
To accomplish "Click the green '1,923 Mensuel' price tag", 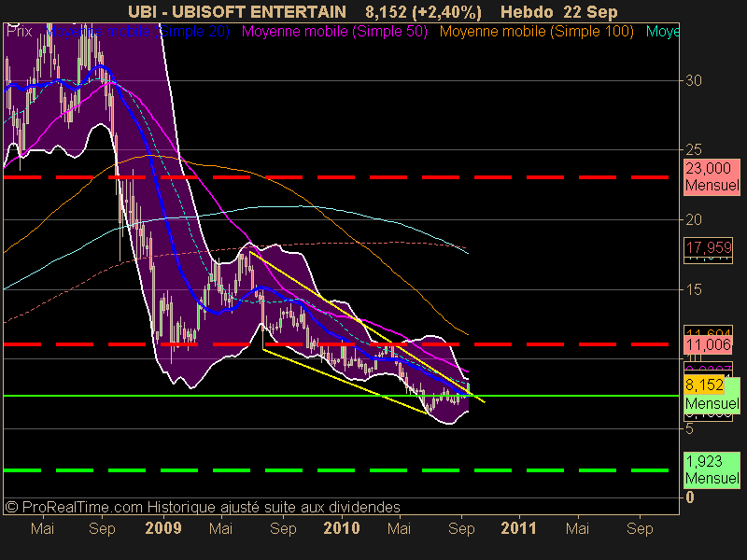I will click(x=712, y=469).
